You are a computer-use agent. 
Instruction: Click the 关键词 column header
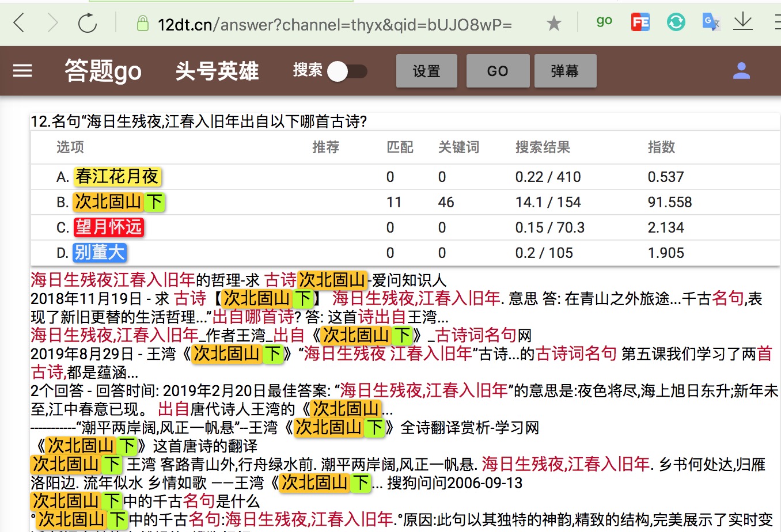[x=458, y=147]
